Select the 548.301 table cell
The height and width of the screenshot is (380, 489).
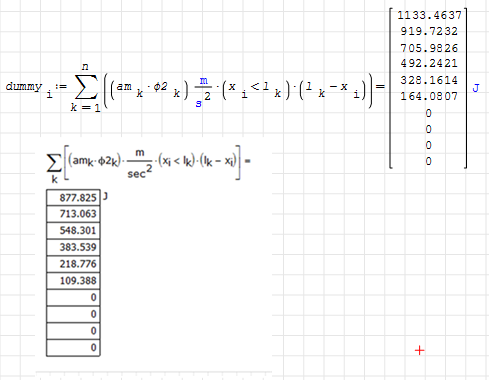click(73, 230)
